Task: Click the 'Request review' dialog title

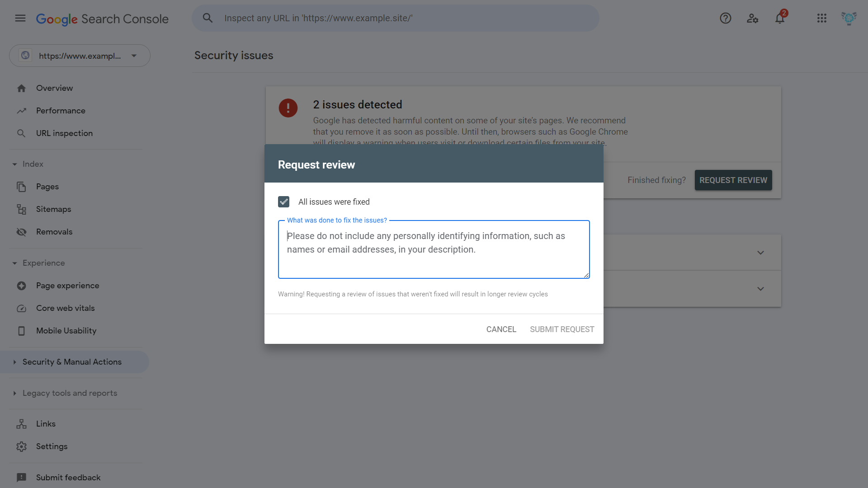Action: click(316, 165)
